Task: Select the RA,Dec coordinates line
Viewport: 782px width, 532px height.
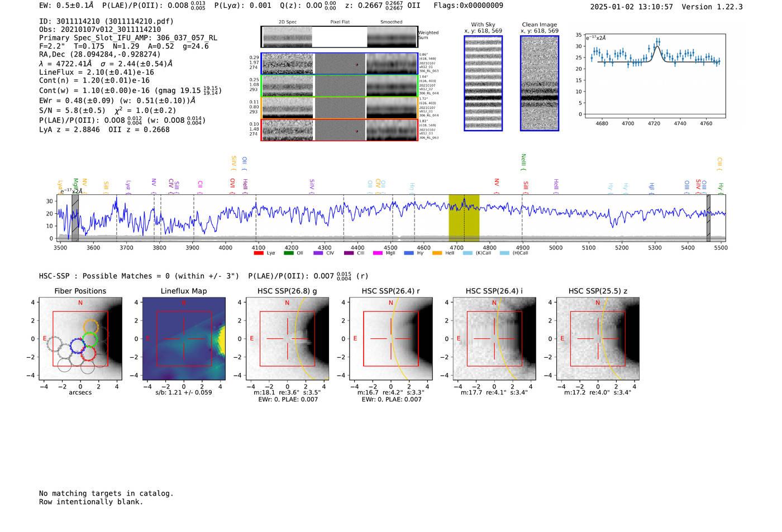Action: (x=100, y=54)
